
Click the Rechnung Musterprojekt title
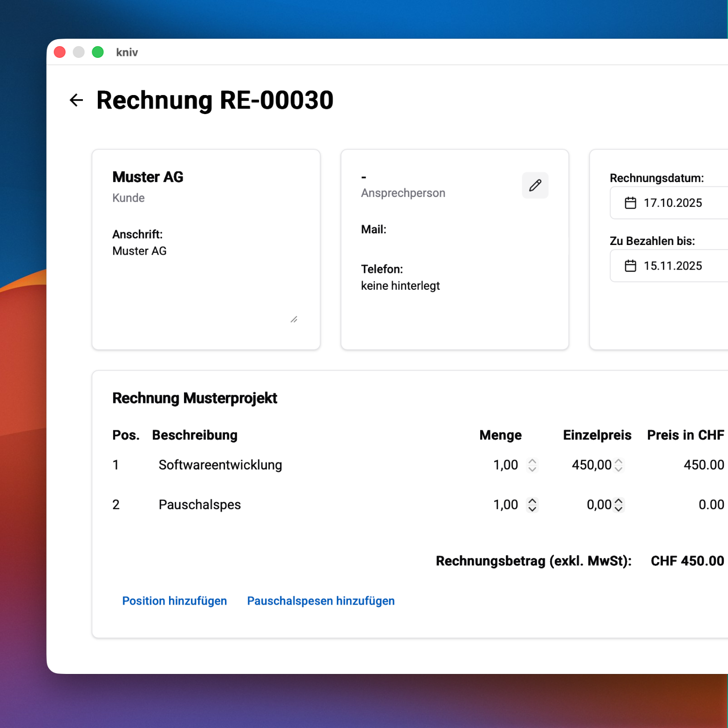pos(195,398)
